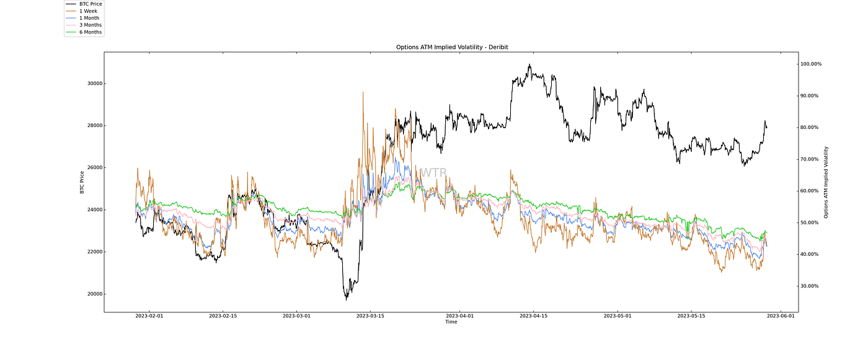The width and height of the screenshot is (868, 347).
Task: Click the orange 1 Week volatility spike above 90%
Action: tap(363, 94)
